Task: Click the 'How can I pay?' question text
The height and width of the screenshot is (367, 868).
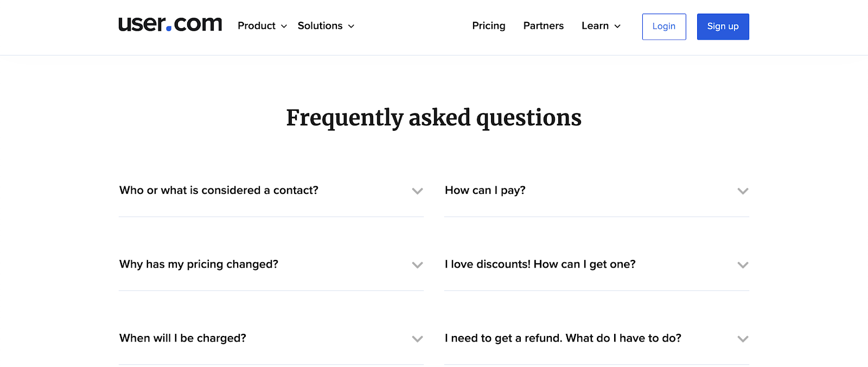Action: (x=484, y=190)
